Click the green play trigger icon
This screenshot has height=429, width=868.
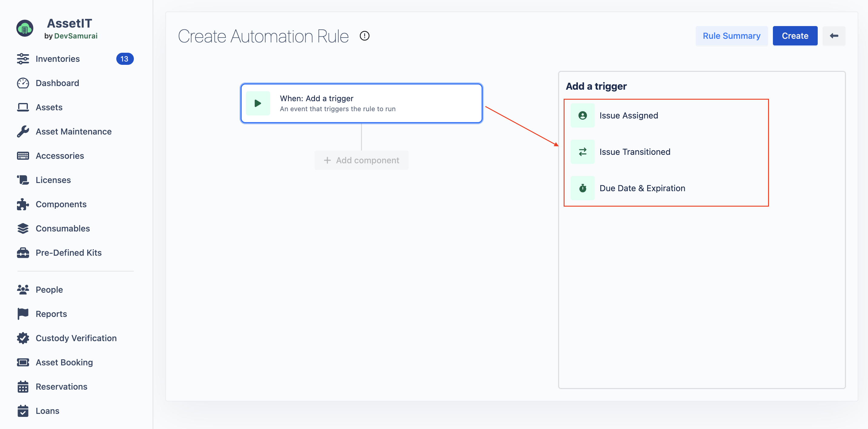(x=258, y=103)
